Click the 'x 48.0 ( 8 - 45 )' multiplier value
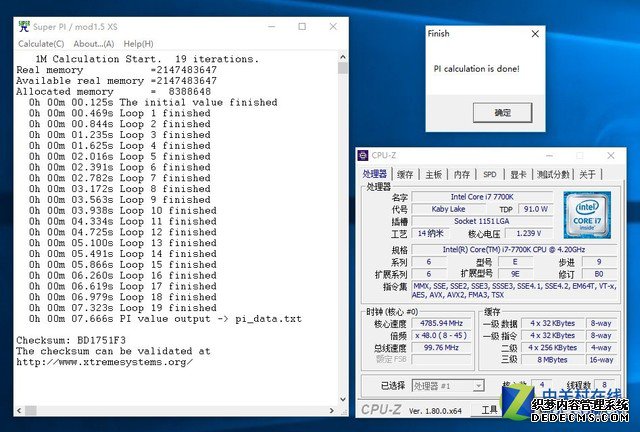 pos(441,336)
